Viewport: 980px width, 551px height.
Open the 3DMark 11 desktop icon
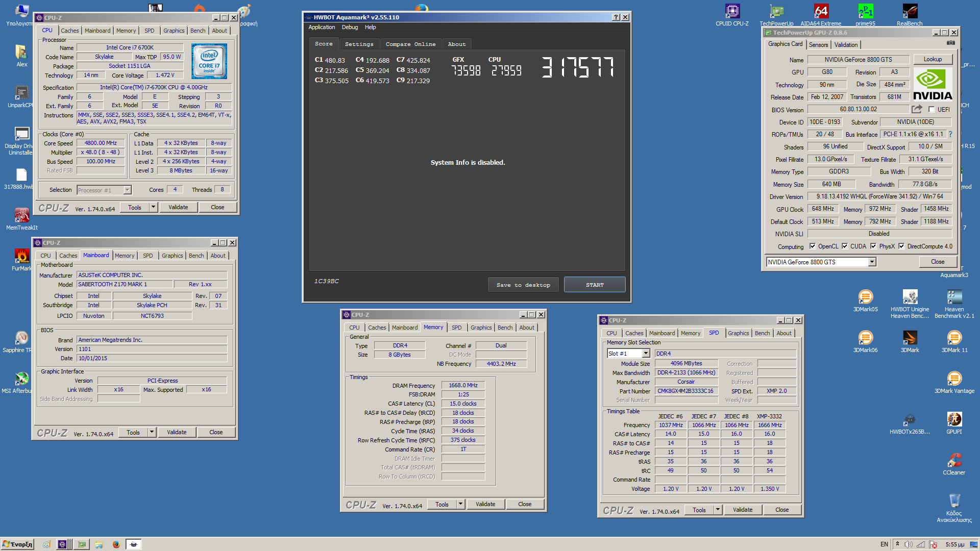[954, 341]
